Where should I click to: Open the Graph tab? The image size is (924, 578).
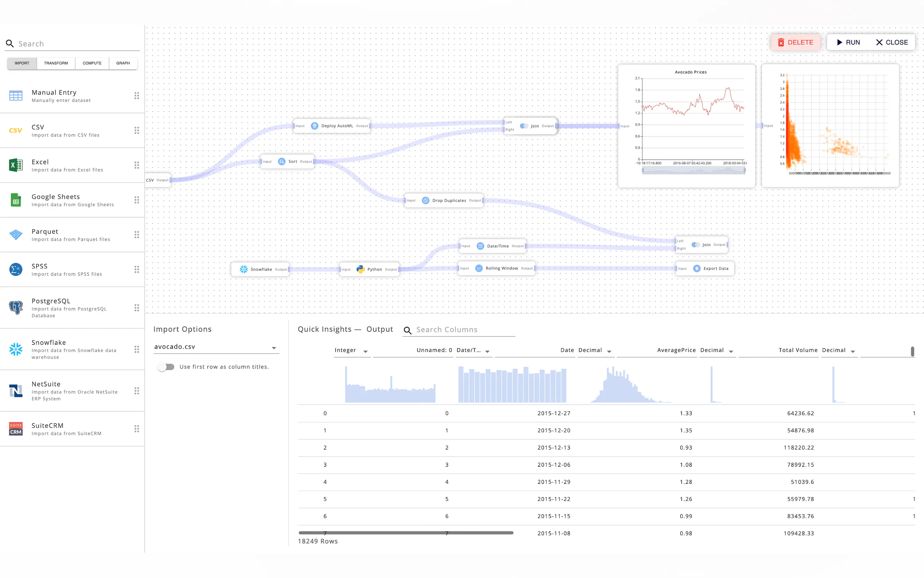click(123, 63)
